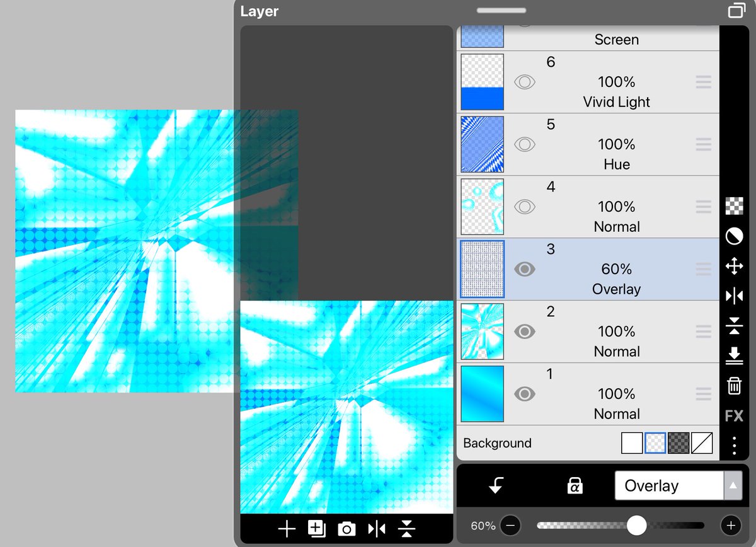The width and height of the screenshot is (756, 547).
Task: Grab reorder handle of layer 1
Action: (704, 394)
